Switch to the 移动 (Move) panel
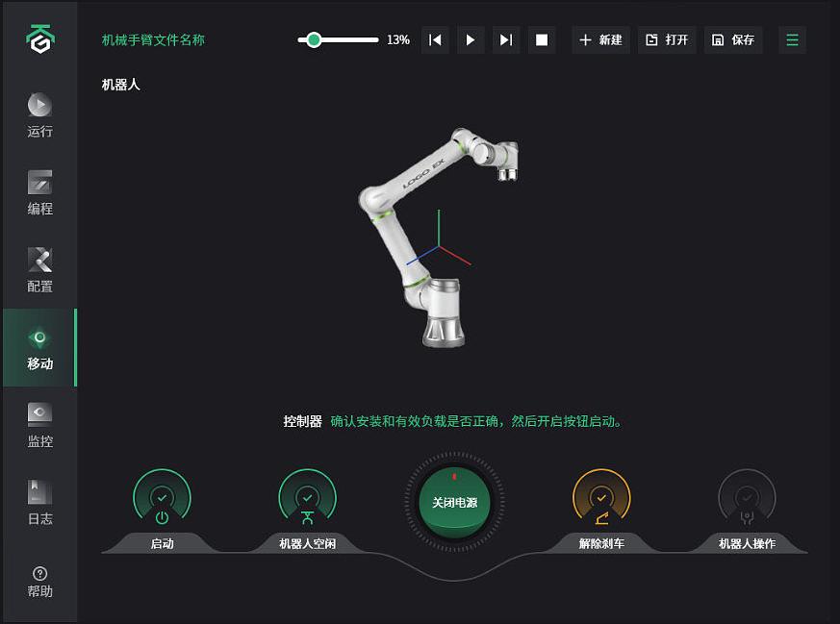This screenshot has width=840, height=624. click(x=38, y=346)
